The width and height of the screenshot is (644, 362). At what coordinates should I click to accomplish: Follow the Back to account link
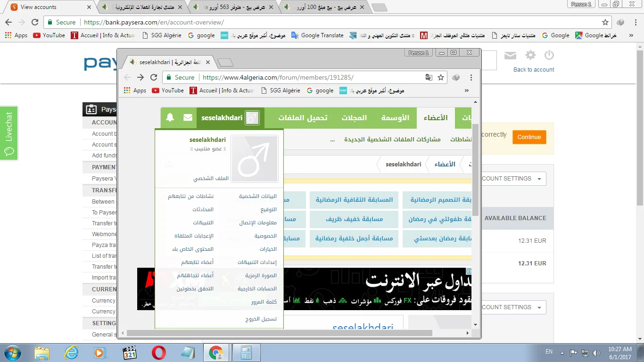(x=534, y=70)
